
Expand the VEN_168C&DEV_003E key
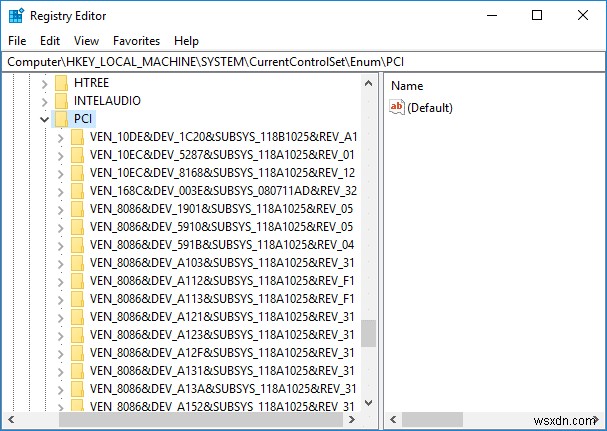[x=60, y=192]
